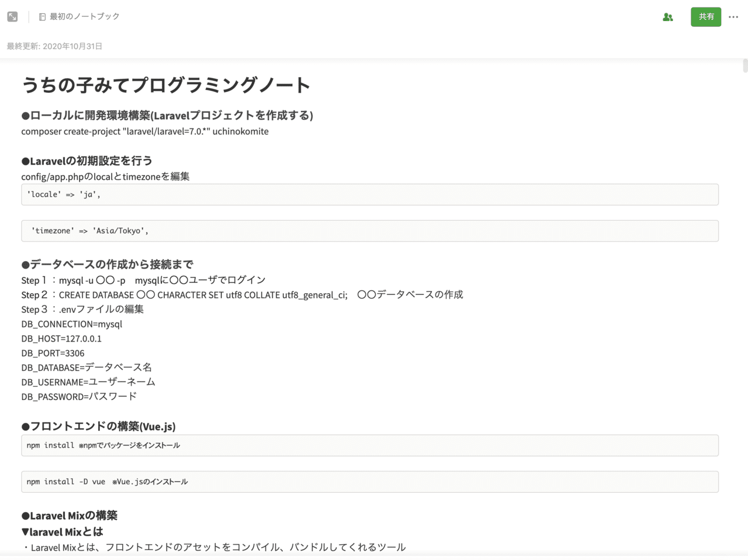Click the Step 2 CREATE DATABASE line
The width and height of the screenshot is (748, 560).
[x=242, y=295]
